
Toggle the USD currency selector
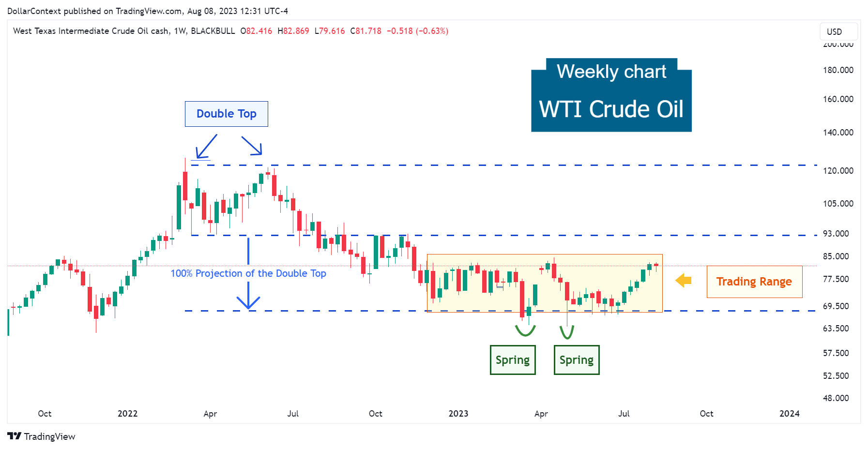[838, 31]
